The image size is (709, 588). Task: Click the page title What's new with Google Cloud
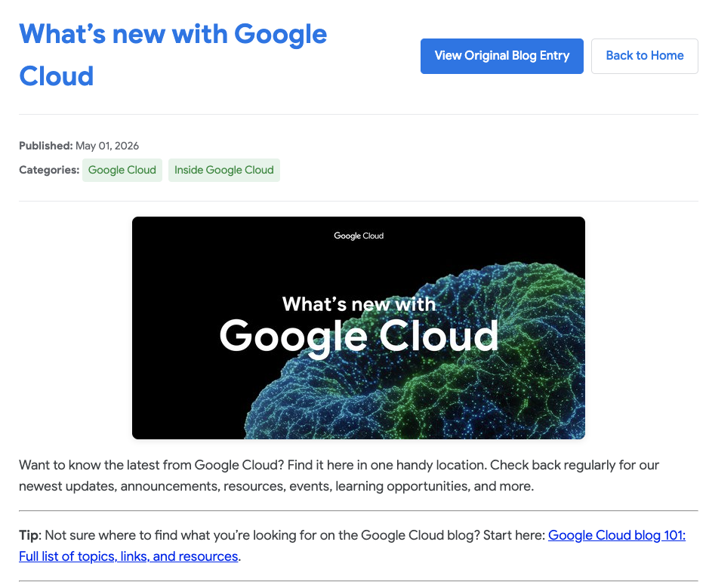click(x=173, y=54)
